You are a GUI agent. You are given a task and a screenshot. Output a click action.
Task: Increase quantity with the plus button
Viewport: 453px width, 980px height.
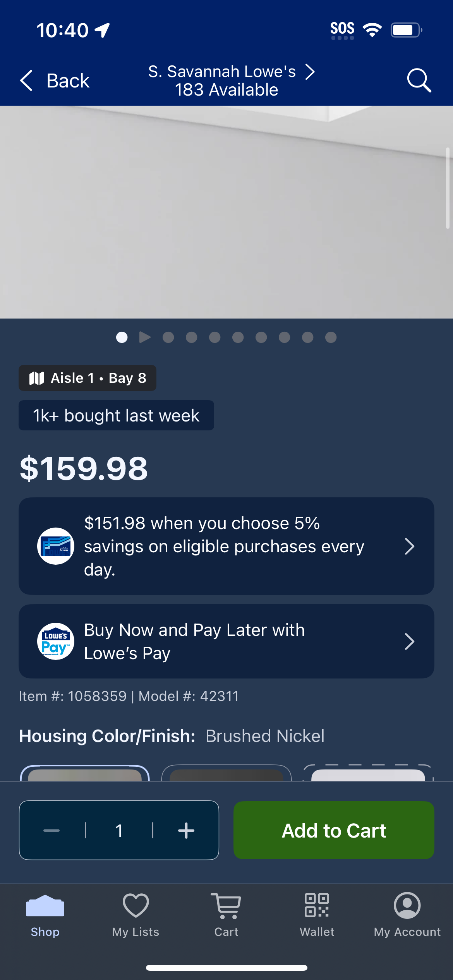186,831
